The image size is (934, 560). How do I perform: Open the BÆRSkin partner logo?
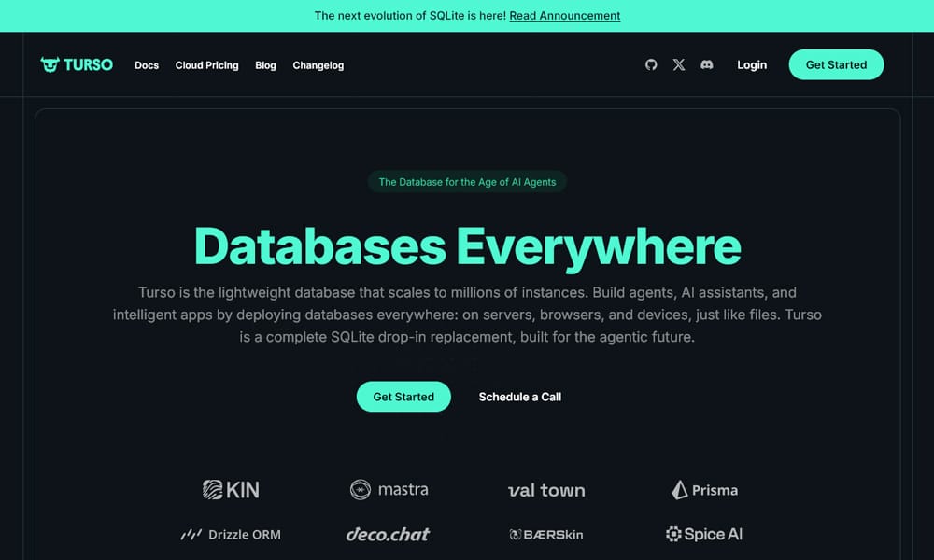pyautogui.click(x=546, y=534)
